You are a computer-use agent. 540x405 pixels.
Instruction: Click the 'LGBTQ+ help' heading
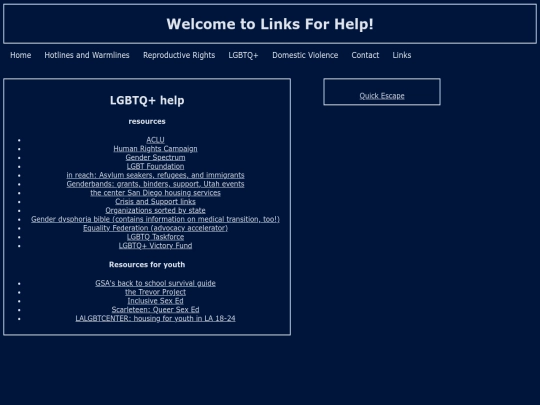147,101
